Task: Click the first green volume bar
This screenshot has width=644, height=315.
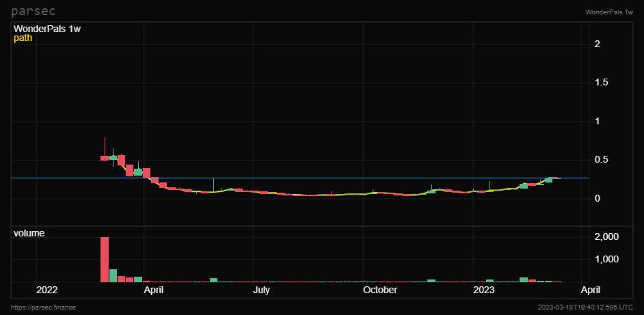Action: click(113, 275)
